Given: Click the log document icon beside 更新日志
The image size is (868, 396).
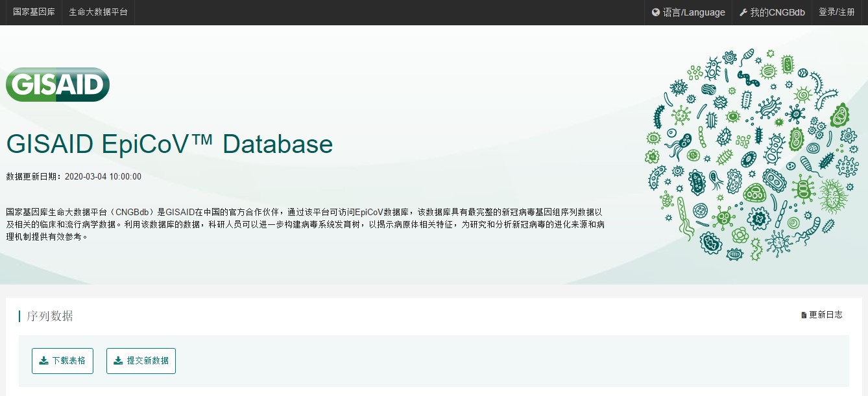Looking at the screenshot, I should 804,314.
